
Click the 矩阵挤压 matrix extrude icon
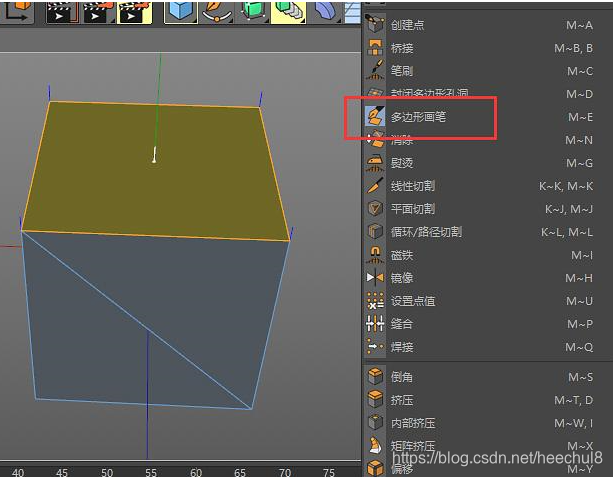click(375, 445)
